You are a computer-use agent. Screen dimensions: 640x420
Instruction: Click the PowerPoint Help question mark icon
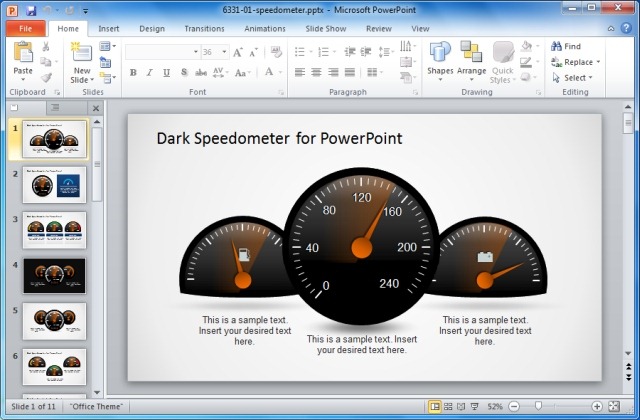(x=626, y=28)
